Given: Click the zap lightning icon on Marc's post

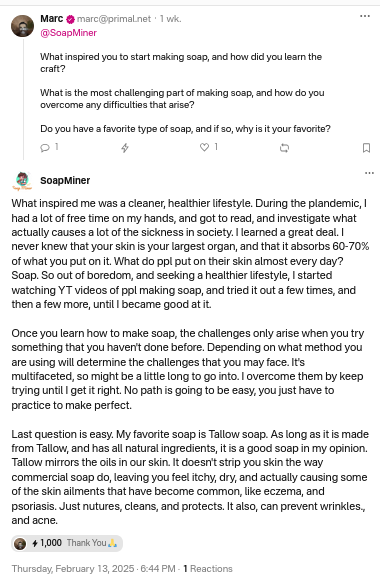Looking at the screenshot, I should pos(125,148).
